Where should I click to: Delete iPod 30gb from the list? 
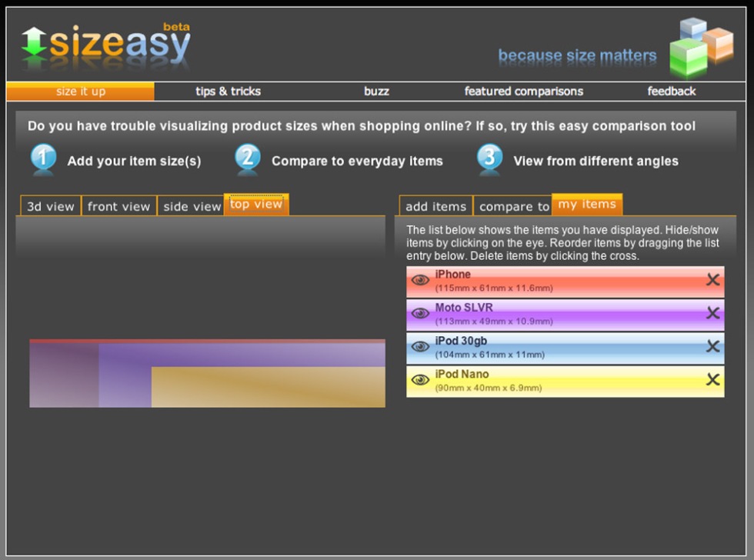(712, 346)
